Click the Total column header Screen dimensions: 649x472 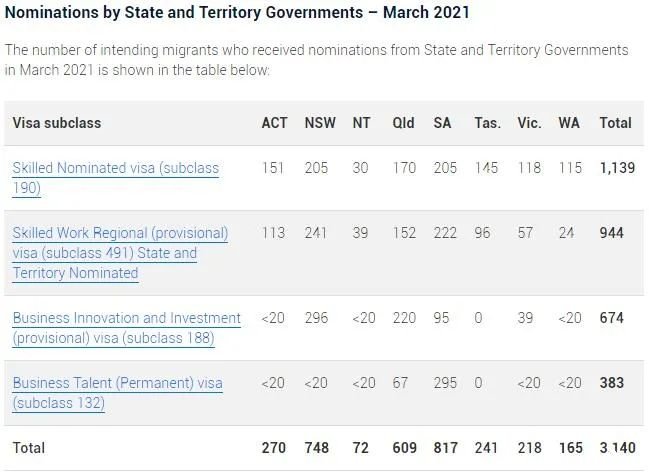615,123
